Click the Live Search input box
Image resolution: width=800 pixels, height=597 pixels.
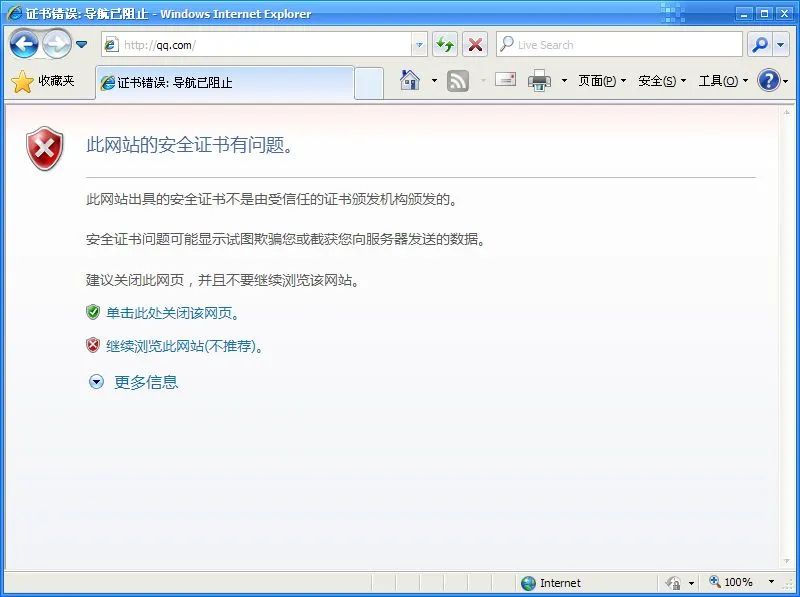[x=619, y=45]
